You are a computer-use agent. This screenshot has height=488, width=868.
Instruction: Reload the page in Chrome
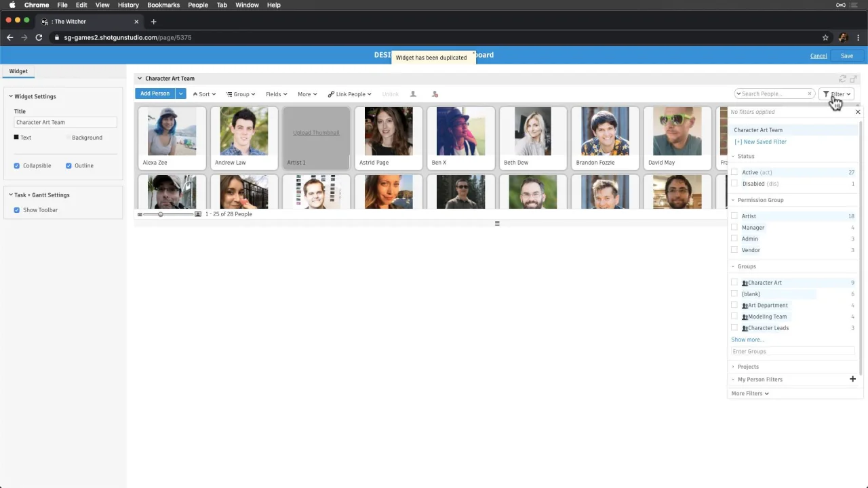[39, 37]
